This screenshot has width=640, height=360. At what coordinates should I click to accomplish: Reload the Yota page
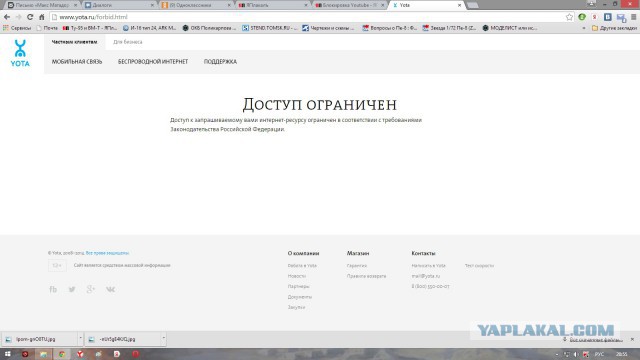coord(30,17)
